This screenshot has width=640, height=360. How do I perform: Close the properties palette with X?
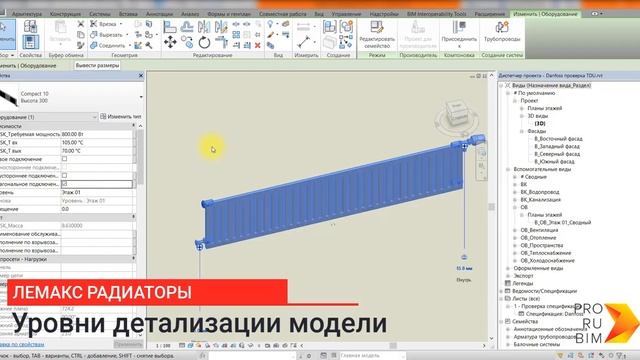click(141, 76)
